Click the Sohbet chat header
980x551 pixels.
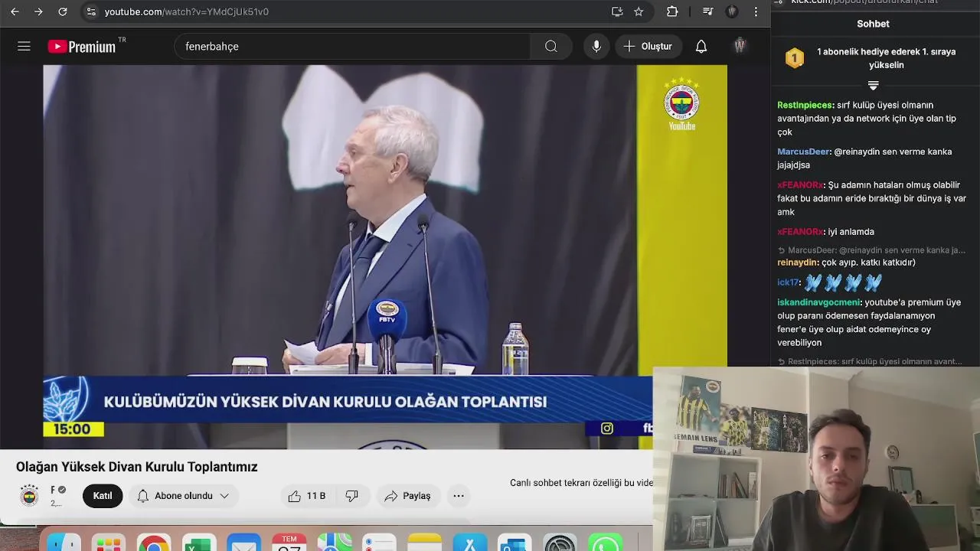pos(873,24)
